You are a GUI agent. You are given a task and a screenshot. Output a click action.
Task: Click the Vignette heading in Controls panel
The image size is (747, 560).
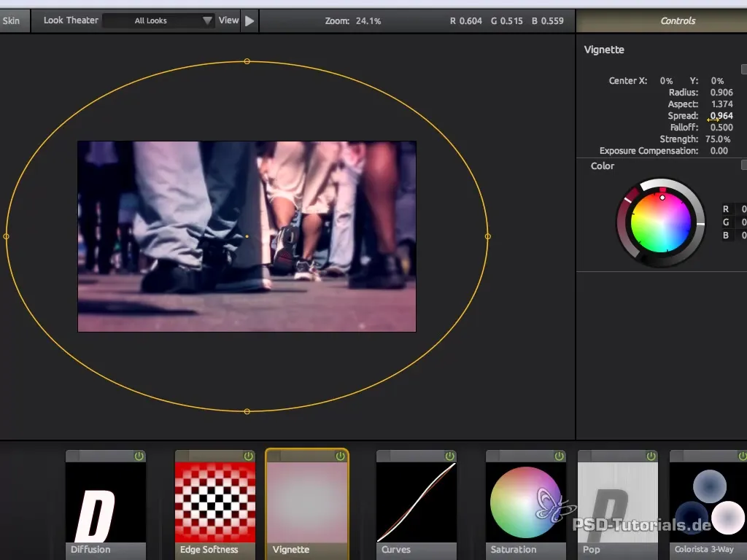click(603, 50)
